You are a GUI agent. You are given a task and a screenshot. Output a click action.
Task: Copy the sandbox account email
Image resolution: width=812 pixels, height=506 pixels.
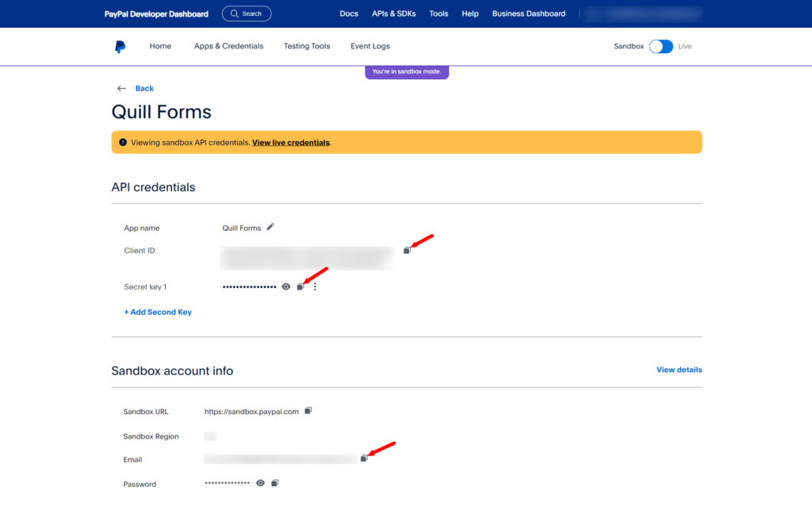point(364,458)
